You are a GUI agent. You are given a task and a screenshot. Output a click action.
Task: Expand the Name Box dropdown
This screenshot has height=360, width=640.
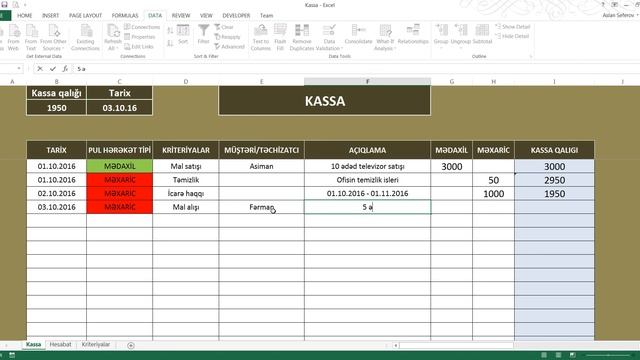pyautogui.click(x=19, y=69)
